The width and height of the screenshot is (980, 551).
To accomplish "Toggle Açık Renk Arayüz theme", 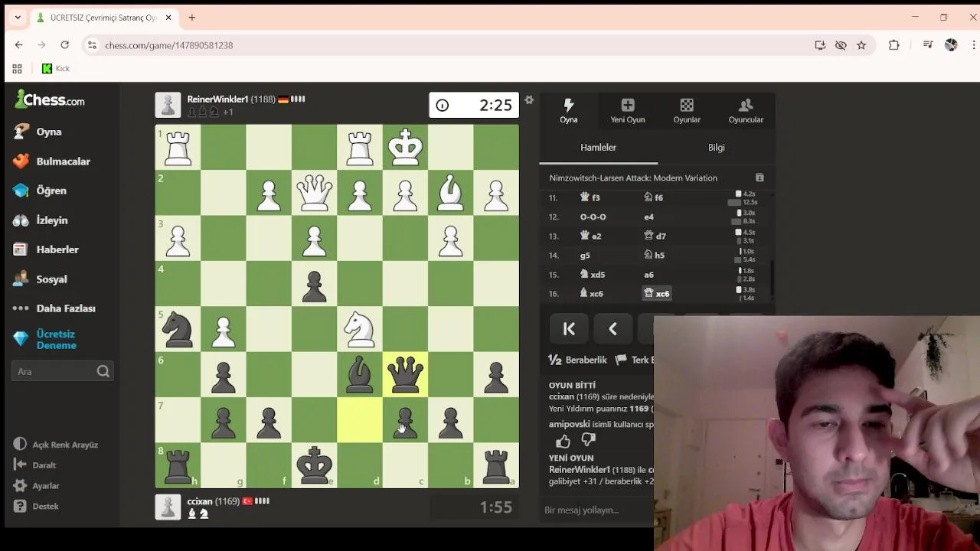I will pyautogui.click(x=56, y=445).
